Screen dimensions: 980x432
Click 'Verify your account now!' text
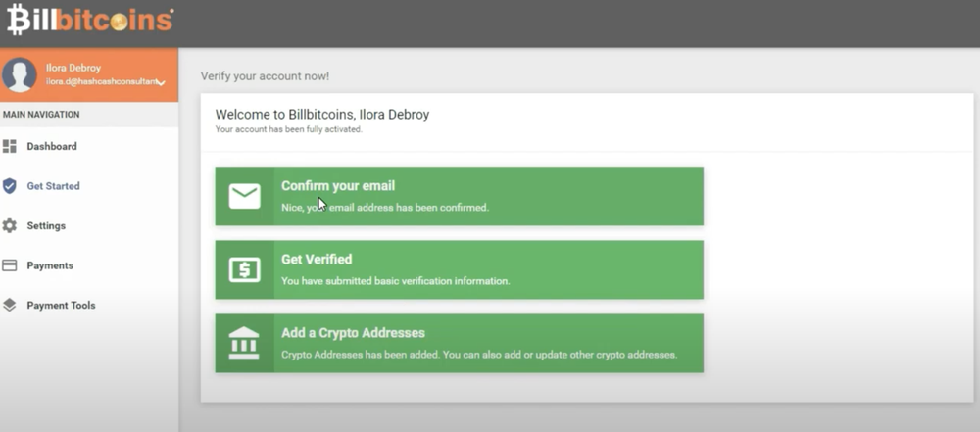click(x=265, y=76)
